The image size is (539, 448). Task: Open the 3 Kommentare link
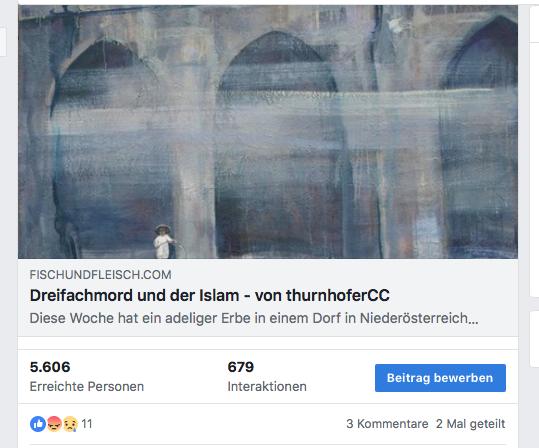[387, 424]
